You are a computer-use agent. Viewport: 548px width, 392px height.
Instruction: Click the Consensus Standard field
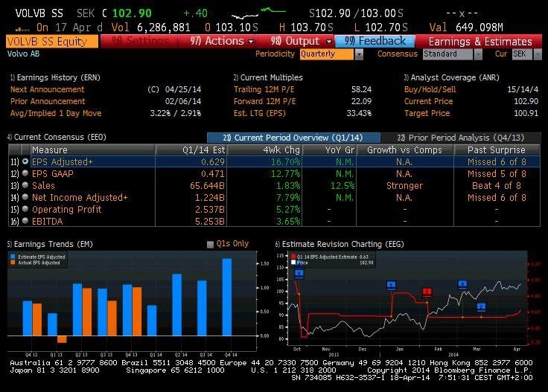coord(447,54)
